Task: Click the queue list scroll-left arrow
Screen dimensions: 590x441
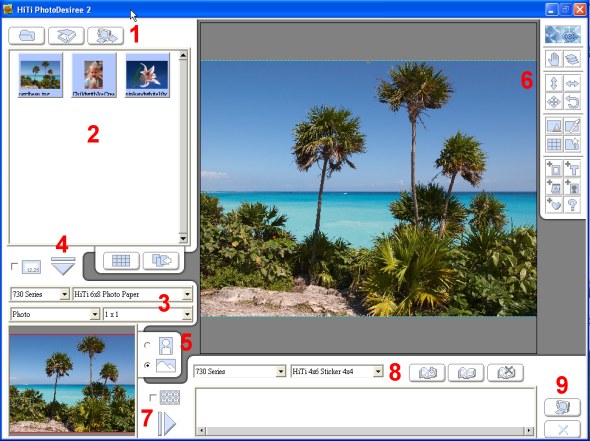Action: pos(201,430)
